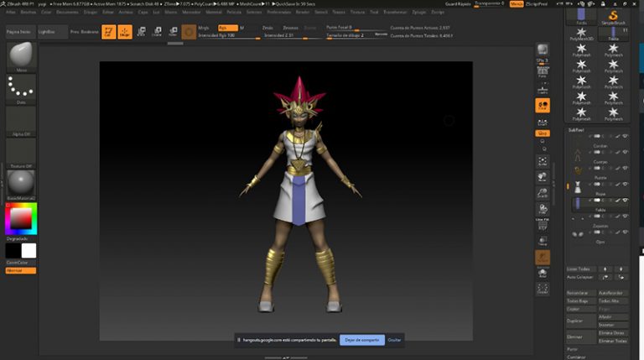This screenshot has width=644, height=360.
Task: Click the orange Alternar button
Action: tap(21, 270)
